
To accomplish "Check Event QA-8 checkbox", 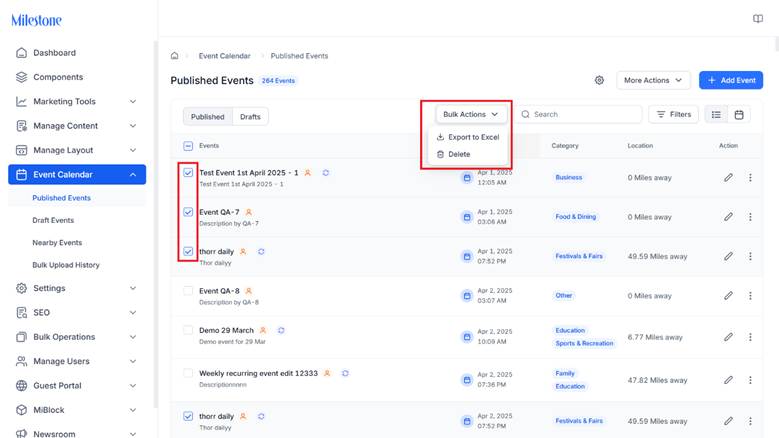I will [x=188, y=291].
